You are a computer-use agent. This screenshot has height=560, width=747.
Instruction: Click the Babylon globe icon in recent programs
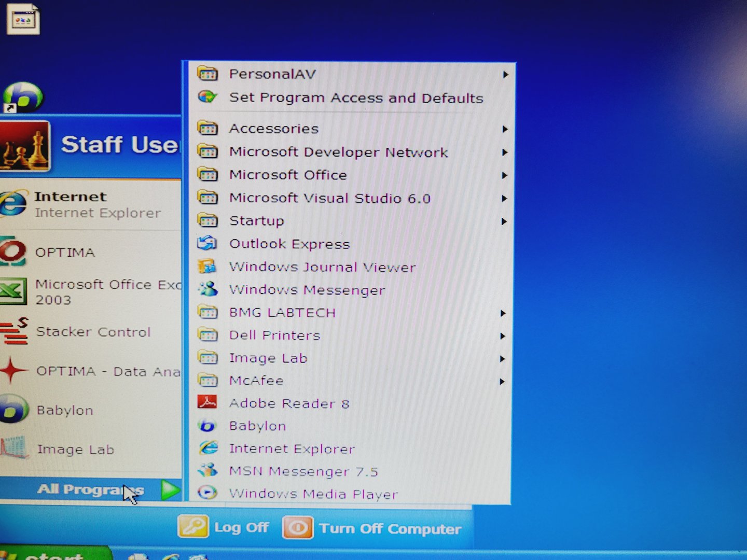[x=13, y=409]
